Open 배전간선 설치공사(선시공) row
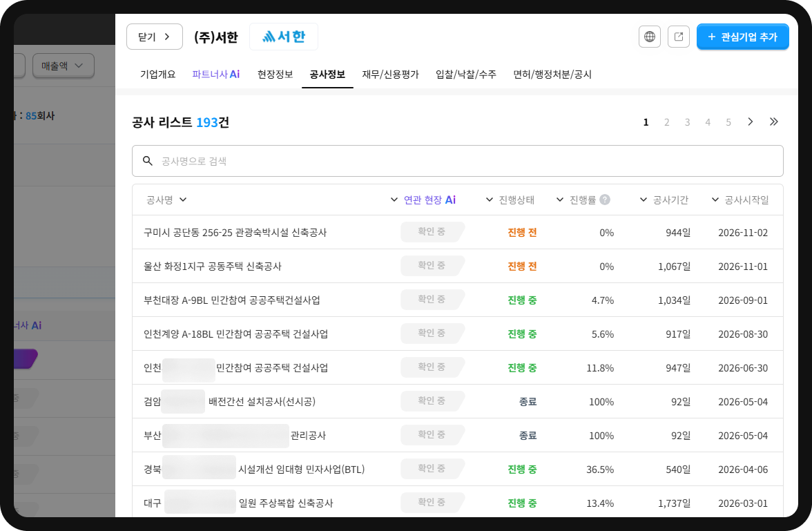The width and height of the screenshot is (812, 531). point(457,401)
